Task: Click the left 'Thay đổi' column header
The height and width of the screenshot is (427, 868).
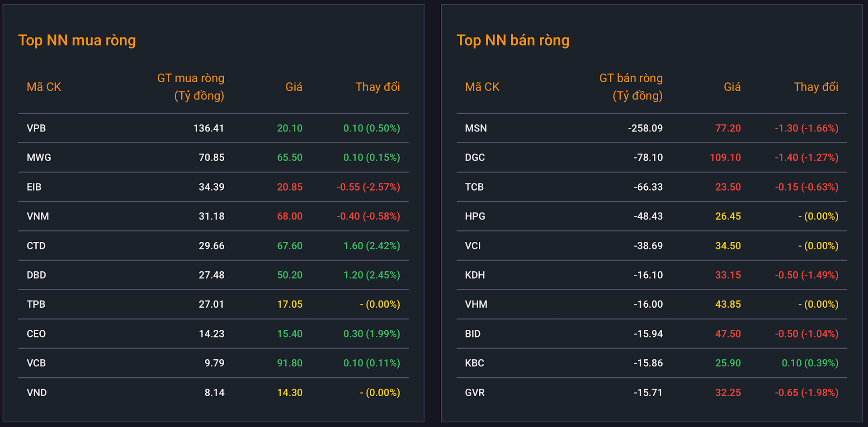Action: point(377,87)
